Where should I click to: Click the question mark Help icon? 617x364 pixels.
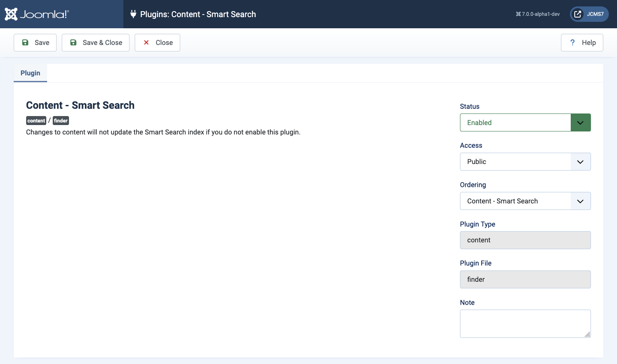[572, 42]
